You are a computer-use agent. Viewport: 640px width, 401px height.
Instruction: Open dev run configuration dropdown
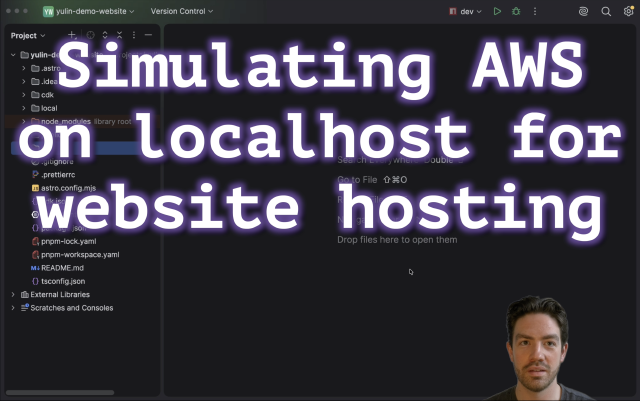tap(466, 11)
